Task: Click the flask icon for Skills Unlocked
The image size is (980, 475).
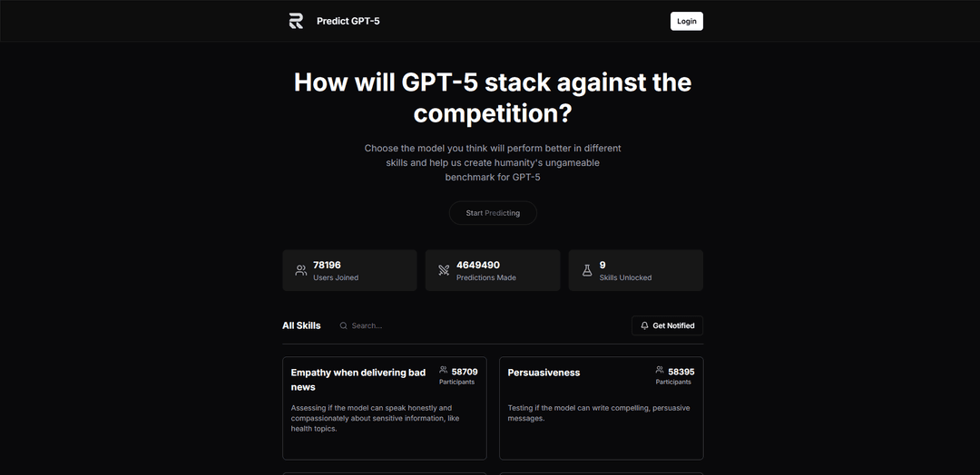Action: 587,270
